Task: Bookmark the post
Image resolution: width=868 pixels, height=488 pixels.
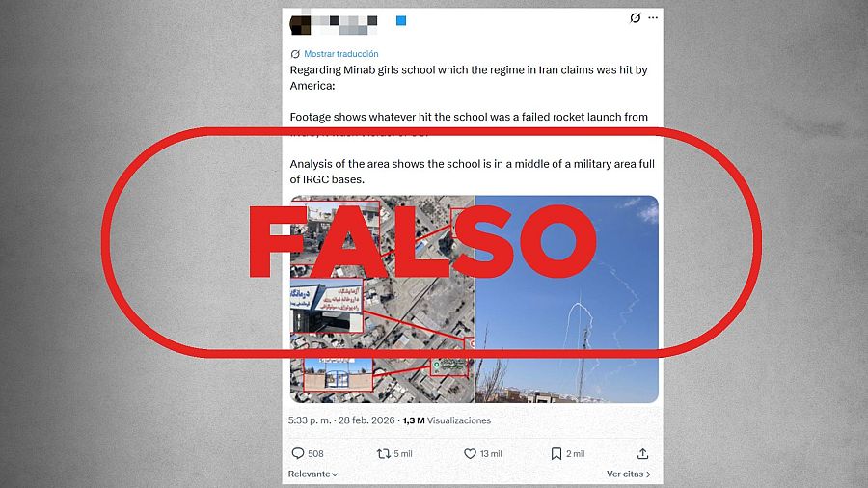Action: [x=556, y=453]
